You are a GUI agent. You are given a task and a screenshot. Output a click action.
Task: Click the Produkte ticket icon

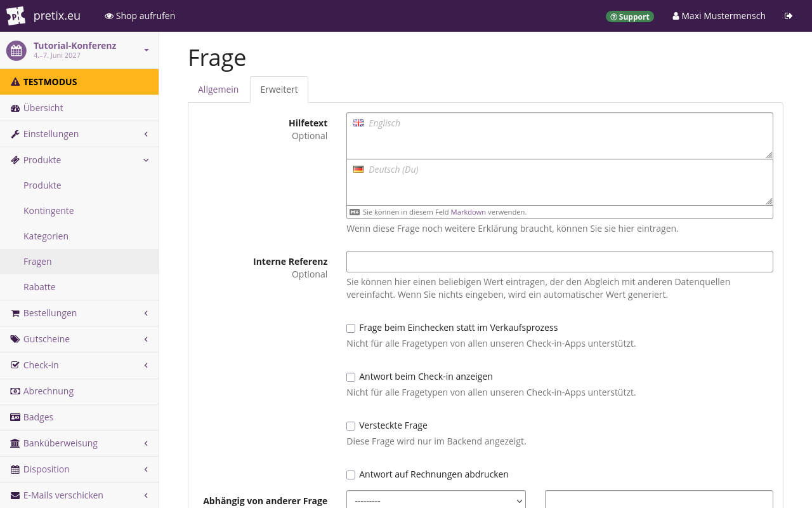[15, 160]
